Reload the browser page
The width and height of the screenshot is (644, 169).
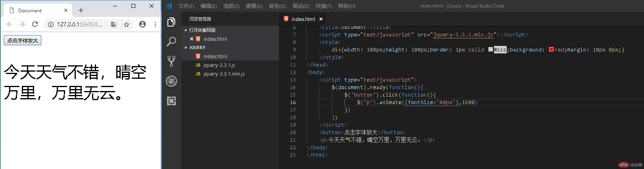pyautogui.click(x=35, y=24)
